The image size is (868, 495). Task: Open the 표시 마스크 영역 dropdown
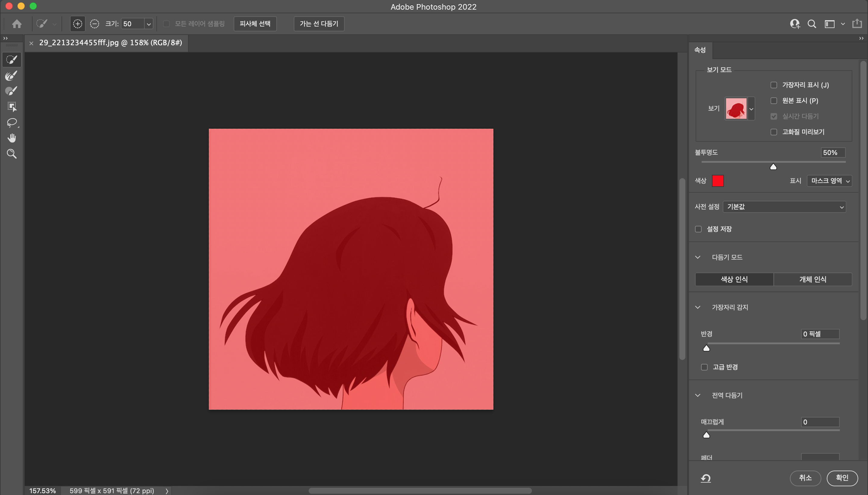tap(829, 181)
